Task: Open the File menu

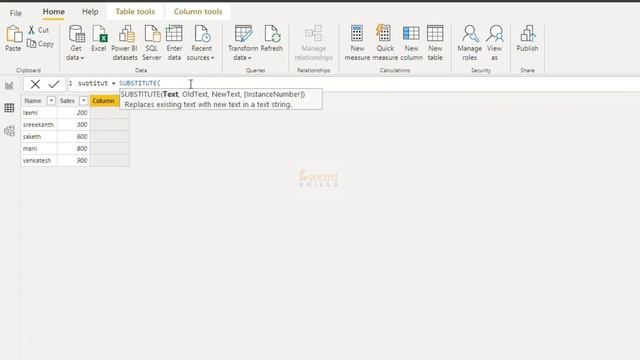Action: [16, 13]
